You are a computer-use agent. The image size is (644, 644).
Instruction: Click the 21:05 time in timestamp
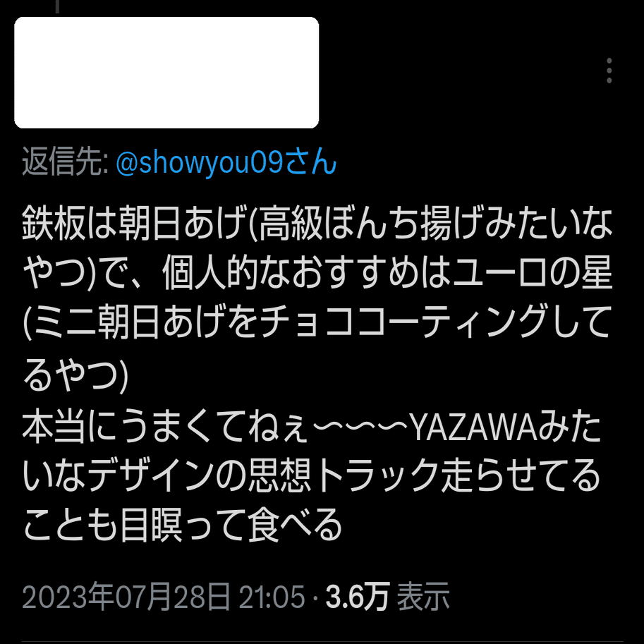click(272, 597)
